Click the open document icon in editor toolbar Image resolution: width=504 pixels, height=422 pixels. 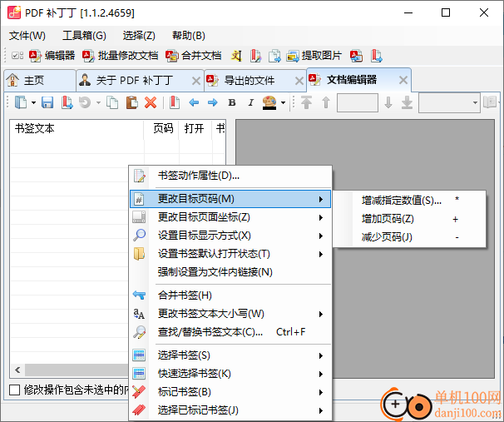[x=21, y=102]
